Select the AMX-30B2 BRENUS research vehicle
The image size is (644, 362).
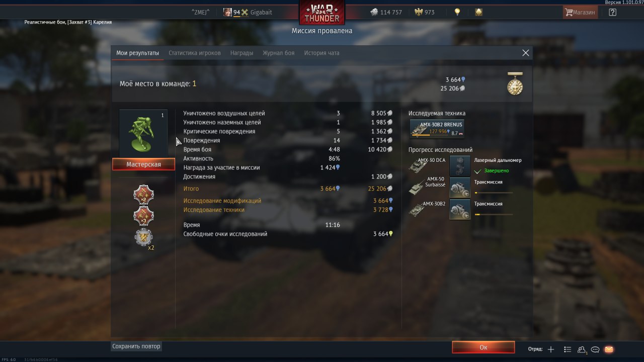(x=437, y=129)
